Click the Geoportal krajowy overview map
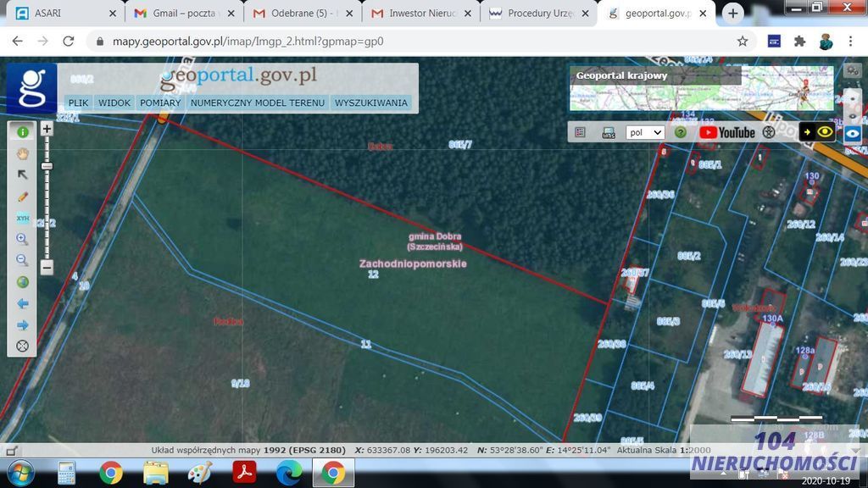 coord(702,88)
